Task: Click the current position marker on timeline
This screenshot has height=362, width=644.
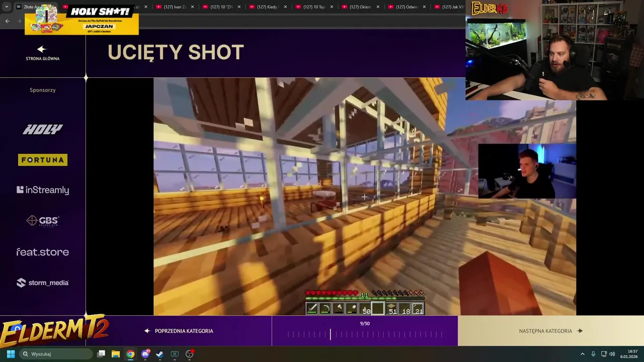Action: (x=331, y=334)
